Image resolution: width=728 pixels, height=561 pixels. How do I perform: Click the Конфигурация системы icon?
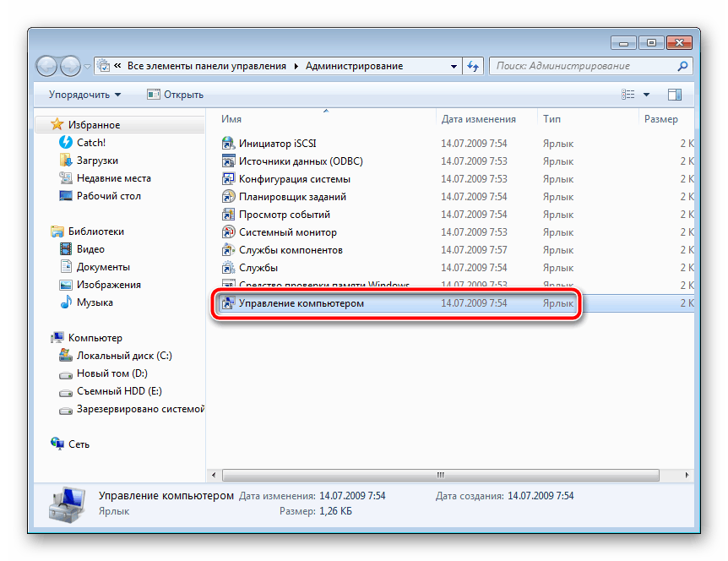coord(227,179)
